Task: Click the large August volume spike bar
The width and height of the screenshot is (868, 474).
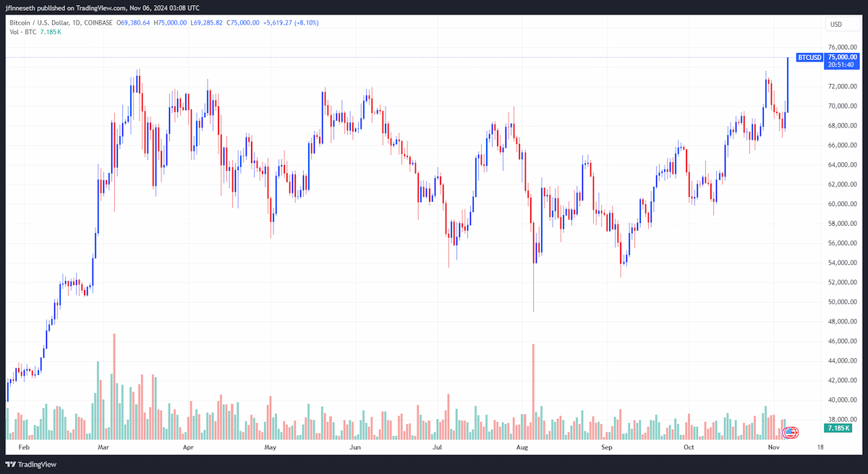Action: (x=533, y=392)
